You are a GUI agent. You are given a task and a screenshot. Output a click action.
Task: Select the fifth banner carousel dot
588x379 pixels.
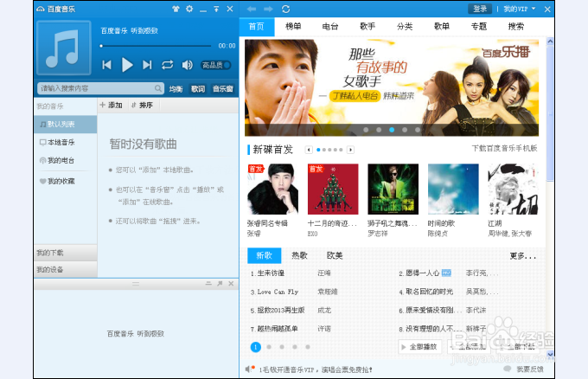coord(418,130)
